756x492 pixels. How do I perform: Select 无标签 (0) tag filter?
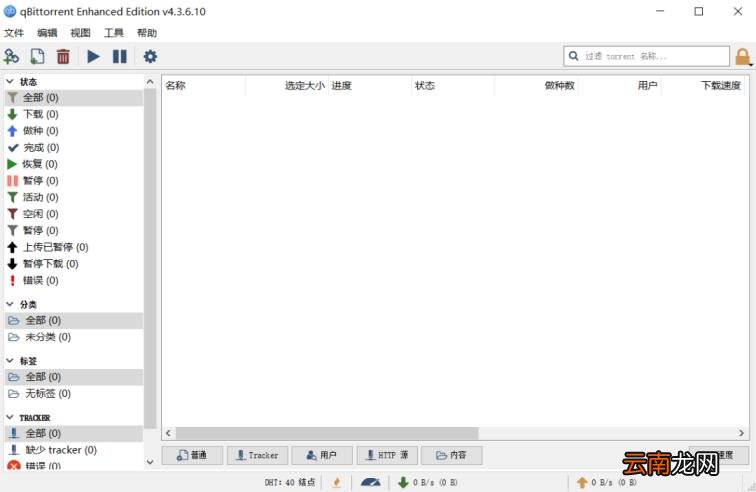[x=74, y=394]
